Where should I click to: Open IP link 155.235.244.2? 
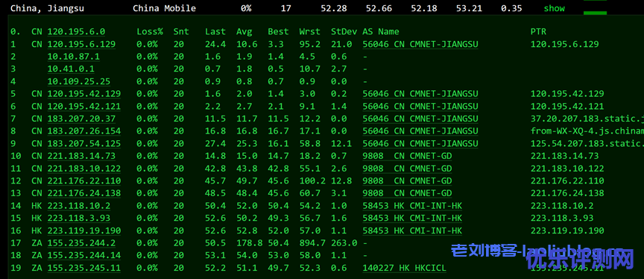pyautogui.click(x=81, y=243)
